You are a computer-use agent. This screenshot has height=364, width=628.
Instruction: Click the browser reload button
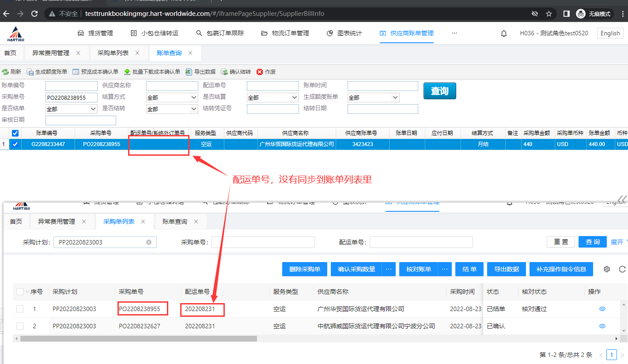tap(34, 14)
